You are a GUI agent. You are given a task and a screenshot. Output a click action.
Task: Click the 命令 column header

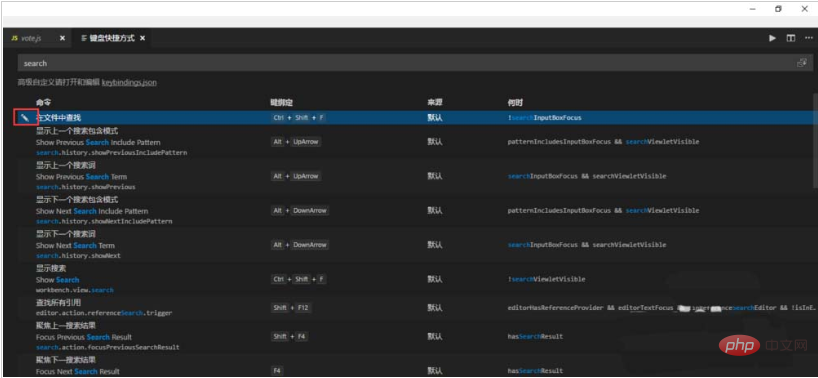[x=43, y=103]
